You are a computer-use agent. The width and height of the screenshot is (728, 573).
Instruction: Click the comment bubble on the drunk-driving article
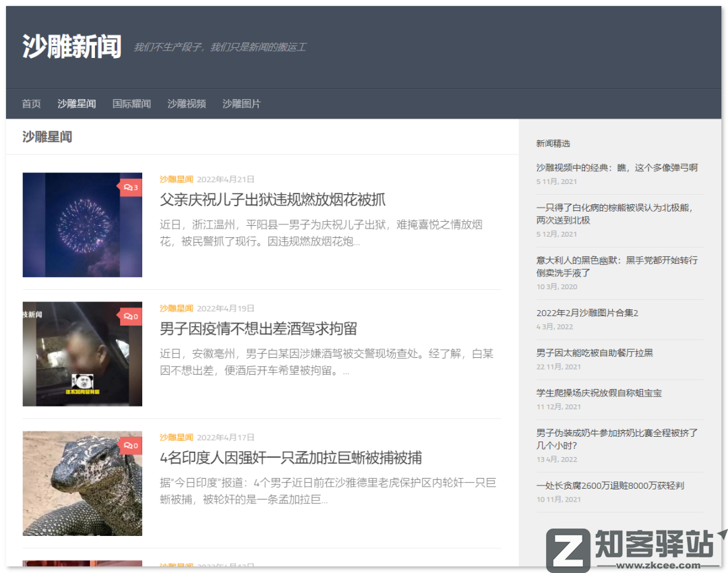click(130, 316)
